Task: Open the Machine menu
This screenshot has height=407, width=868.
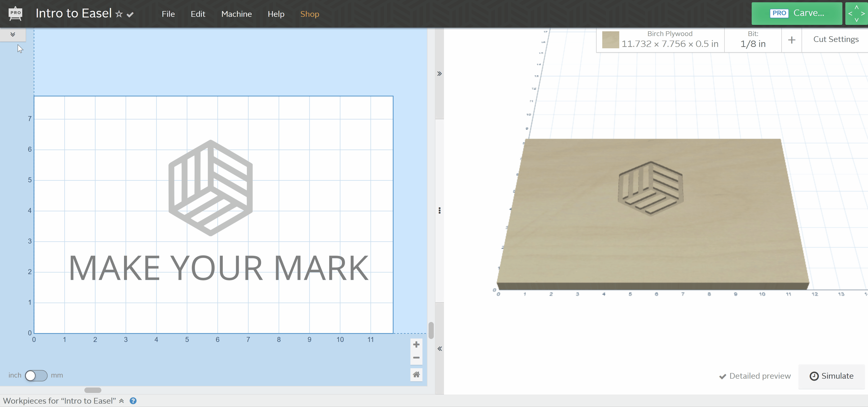Action: 236,14
